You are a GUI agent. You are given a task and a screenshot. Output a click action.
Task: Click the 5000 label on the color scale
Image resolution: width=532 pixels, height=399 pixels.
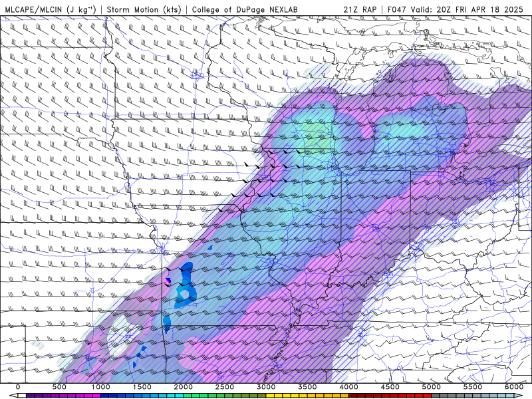pyautogui.click(x=431, y=387)
